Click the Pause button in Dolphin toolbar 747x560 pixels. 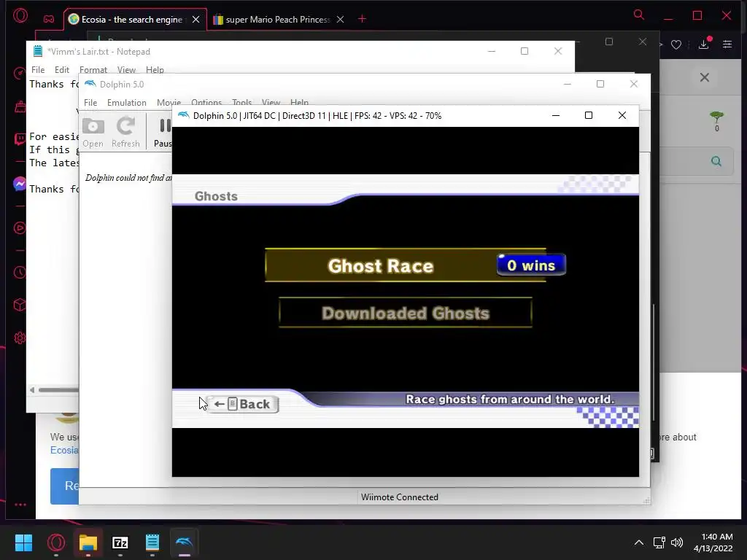[163, 133]
